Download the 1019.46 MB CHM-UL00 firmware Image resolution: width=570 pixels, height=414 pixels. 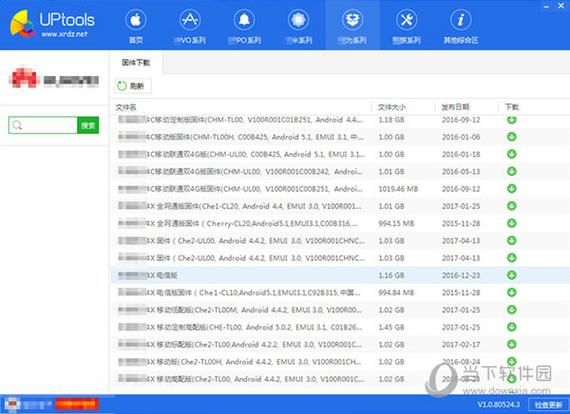pos(511,189)
